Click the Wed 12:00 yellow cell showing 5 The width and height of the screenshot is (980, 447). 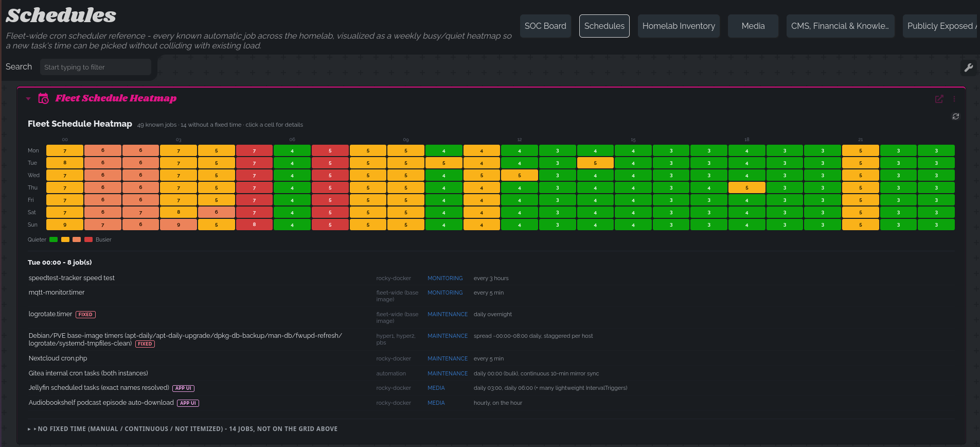(x=520, y=175)
